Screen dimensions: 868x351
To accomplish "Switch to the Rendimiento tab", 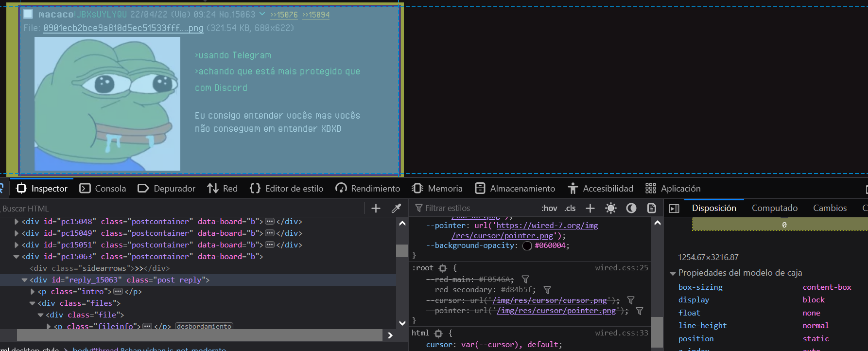I will (x=368, y=189).
